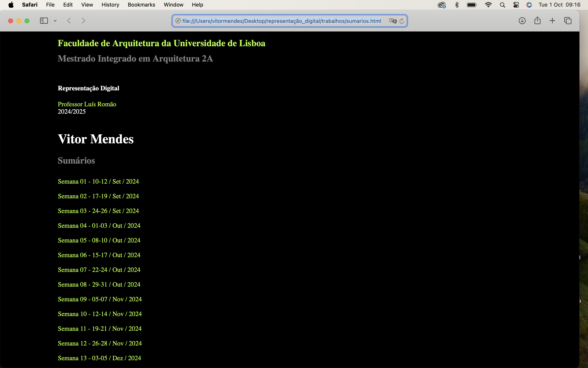Image resolution: width=588 pixels, height=368 pixels.
Task: Open the Safari menu
Action: [x=30, y=5]
